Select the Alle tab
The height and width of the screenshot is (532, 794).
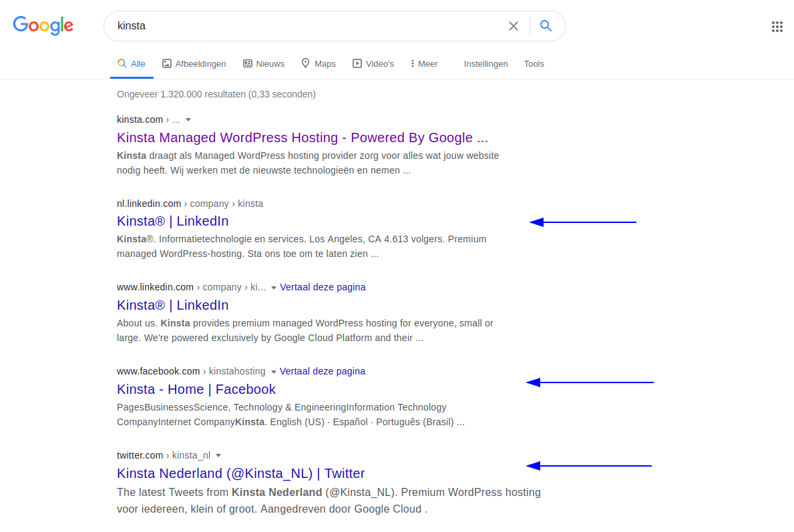click(x=132, y=64)
